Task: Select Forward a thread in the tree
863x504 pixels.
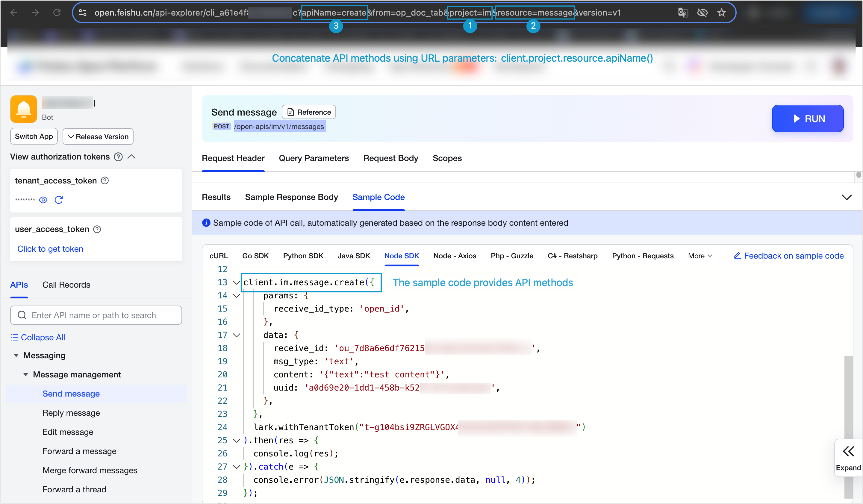Action: (x=74, y=490)
